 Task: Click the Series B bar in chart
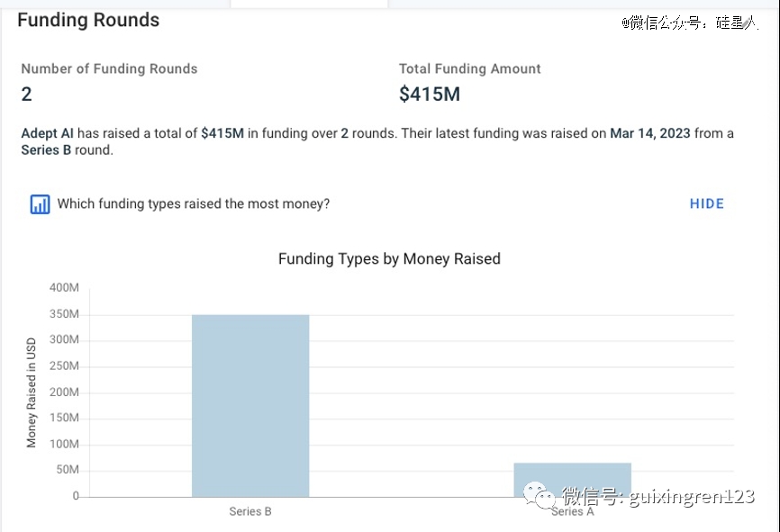point(250,405)
